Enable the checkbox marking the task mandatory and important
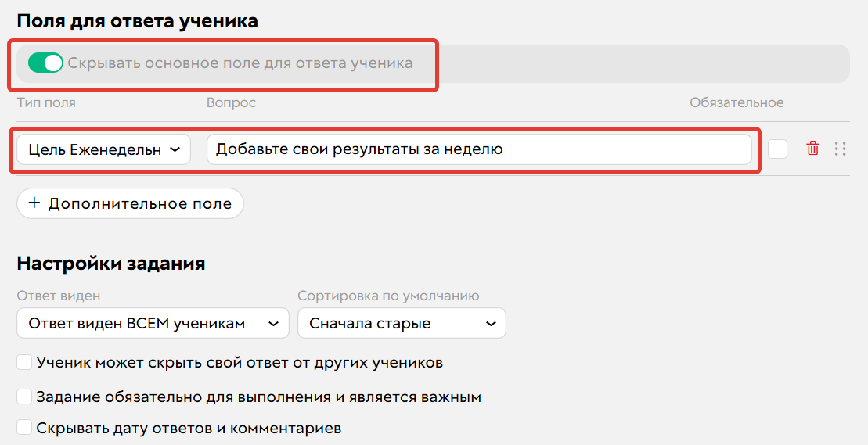Image resolution: width=868 pixels, height=445 pixels. point(23,397)
